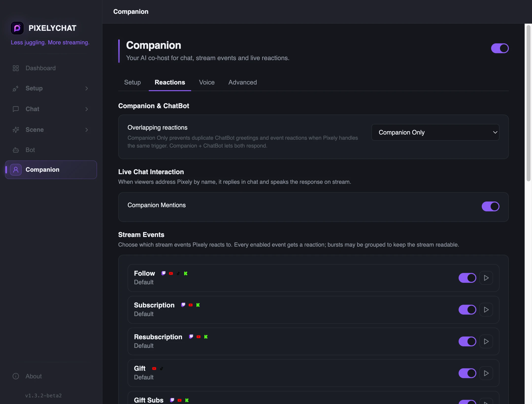This screenshot has height=404, width=532.
Task: Click the Companion person icon in sidebar
Action: pyautogui.click(x=16, y=170)
